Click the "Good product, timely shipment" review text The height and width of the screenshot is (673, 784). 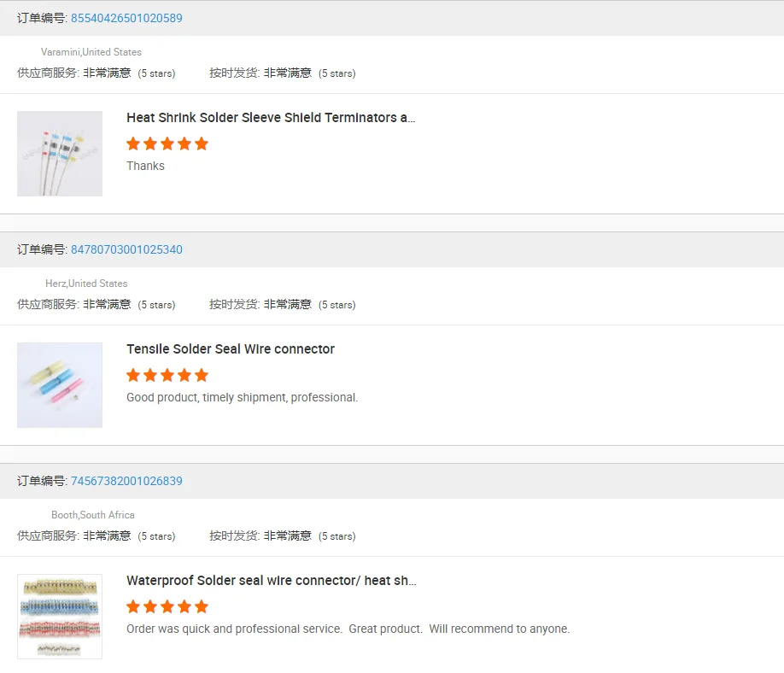coord(242,397)
